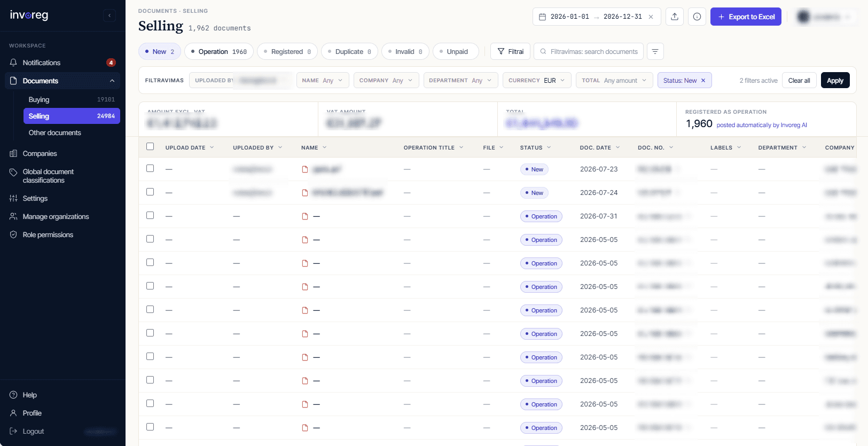Collapse the Documents section chevron
868x446 pixels.
(112, 81)
